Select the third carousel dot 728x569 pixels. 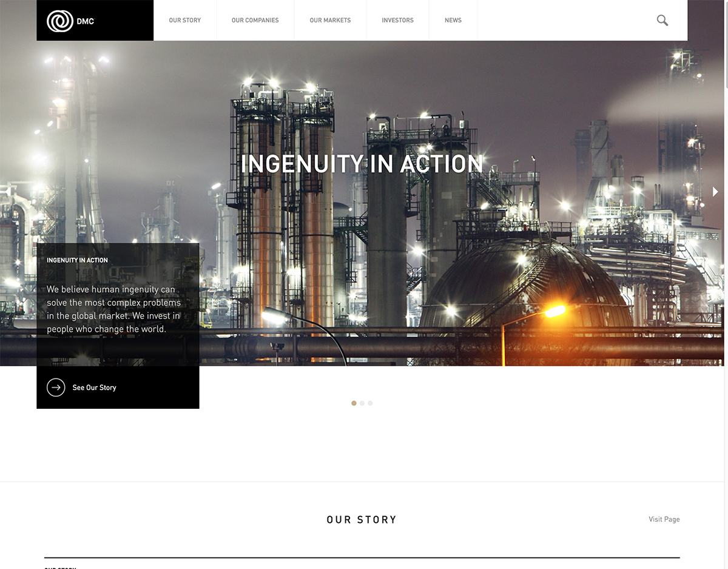(370, 403)
